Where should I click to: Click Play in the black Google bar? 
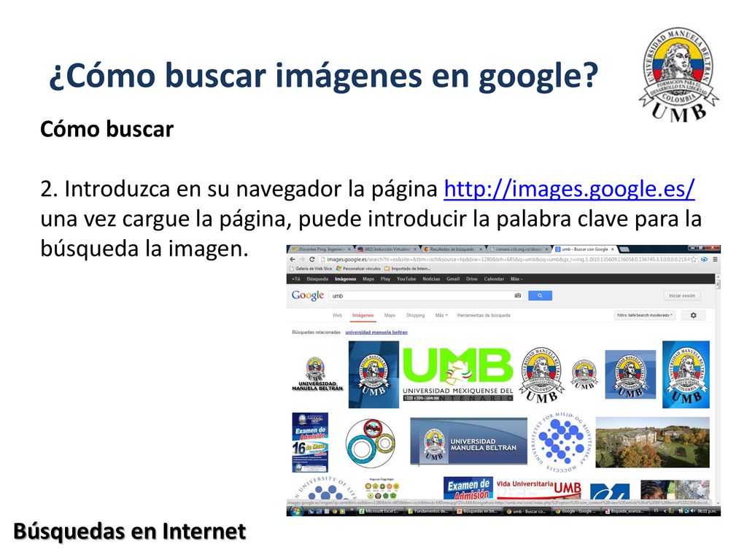pos(385,279)
